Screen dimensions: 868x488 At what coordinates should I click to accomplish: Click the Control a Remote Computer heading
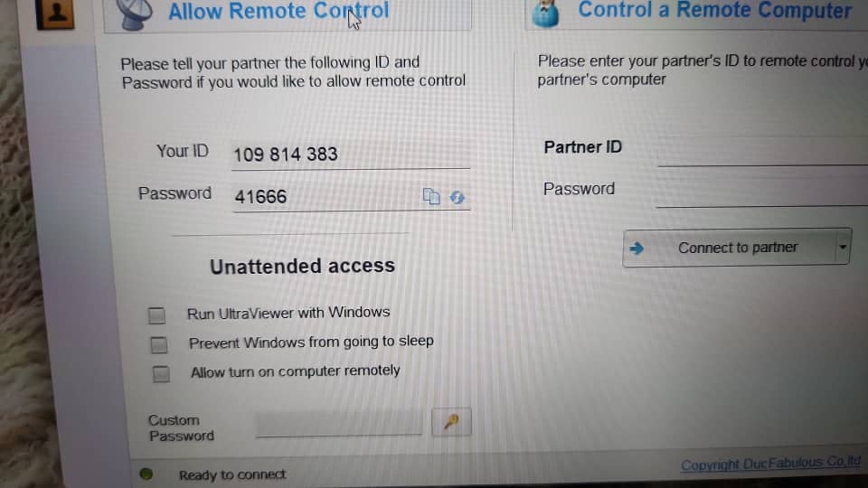[x=714, y=10]
